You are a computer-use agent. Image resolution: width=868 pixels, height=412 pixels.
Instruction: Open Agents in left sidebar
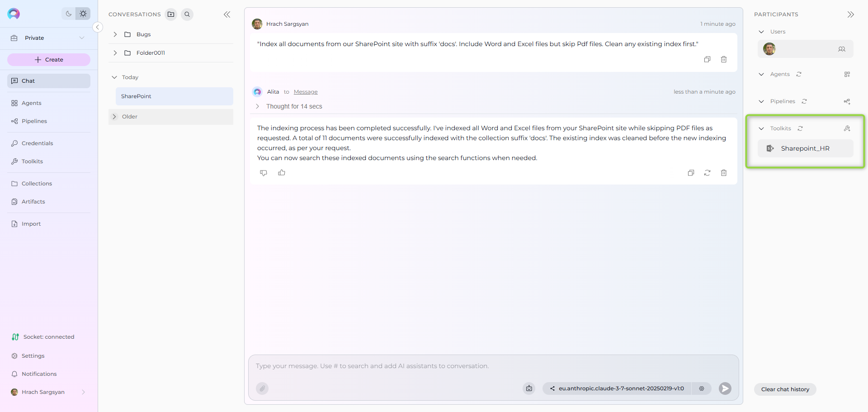[x=31, y=103]
